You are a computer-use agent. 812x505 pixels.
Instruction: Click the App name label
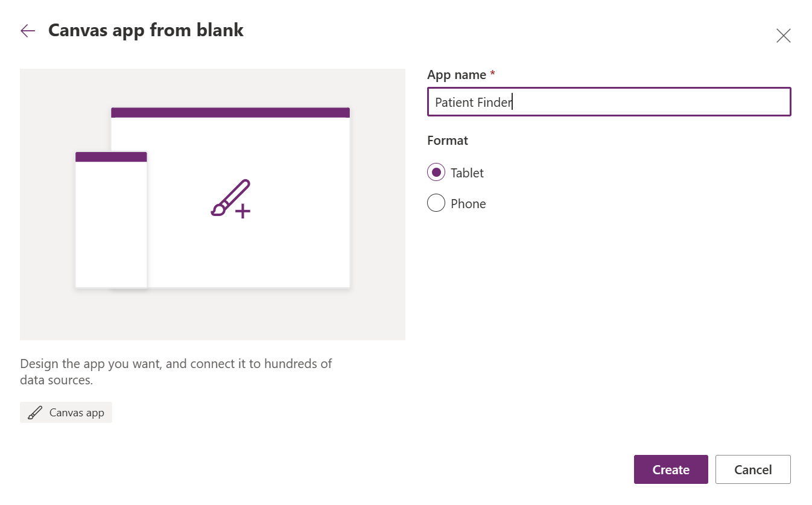tap(456, 74)
